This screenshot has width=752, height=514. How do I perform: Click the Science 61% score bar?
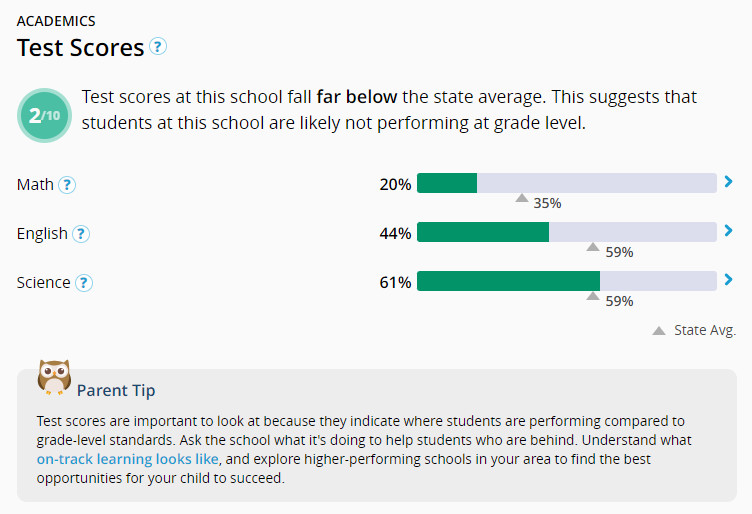[x=566, y=281]
